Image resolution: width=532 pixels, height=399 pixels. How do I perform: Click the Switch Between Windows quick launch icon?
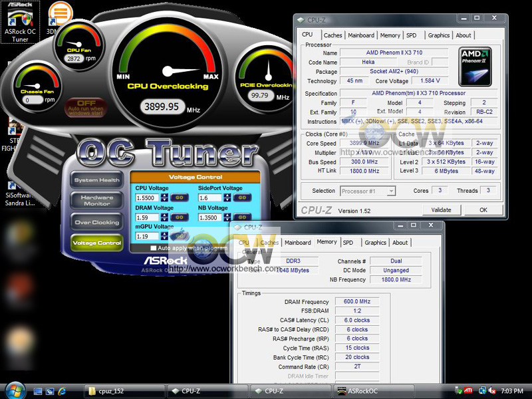(49, 391)
